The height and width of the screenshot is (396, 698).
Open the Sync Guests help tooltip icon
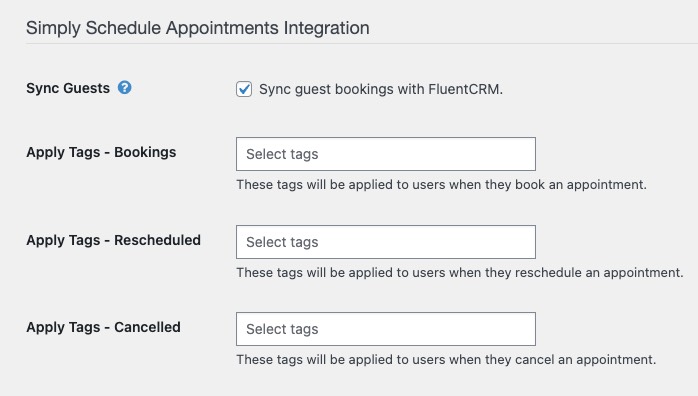pos(125,88)
